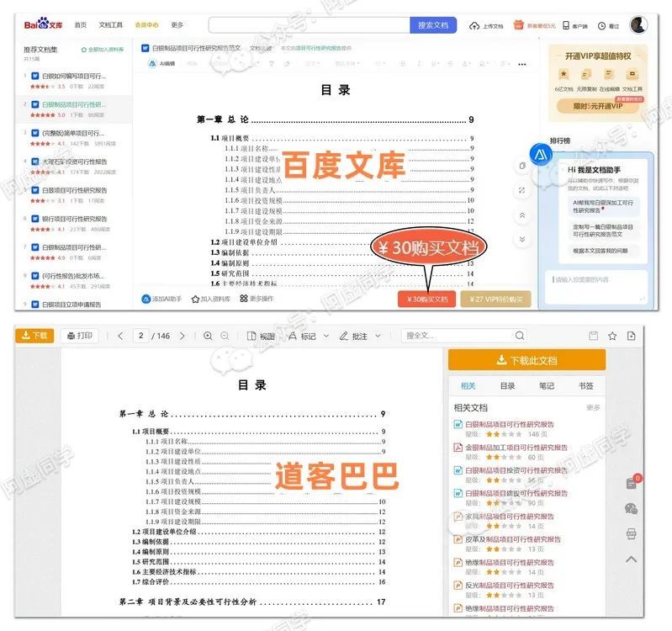672x631 pixels.
Task: Click 打印 print button in Doc88
Action: (80, 336)
